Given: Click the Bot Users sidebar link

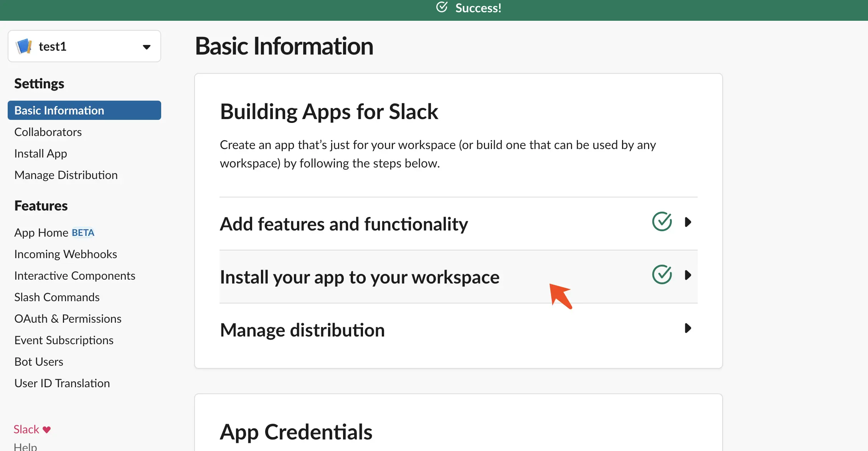Looking at the screenshot, I should pos(39,361).
